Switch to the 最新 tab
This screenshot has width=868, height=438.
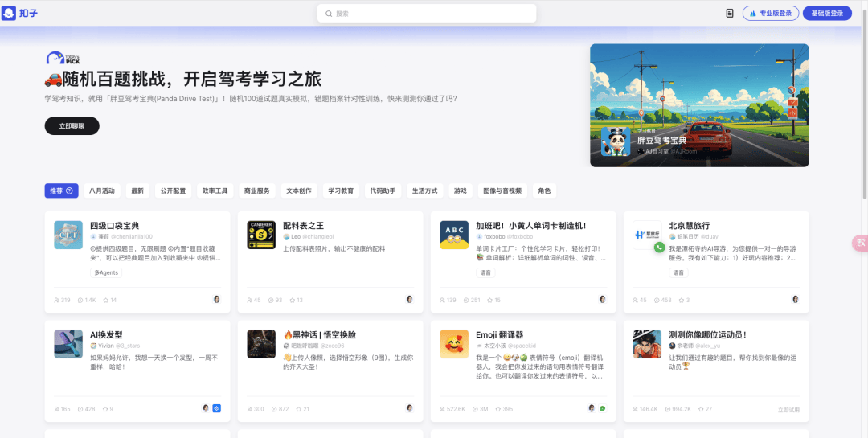(137, 190)
